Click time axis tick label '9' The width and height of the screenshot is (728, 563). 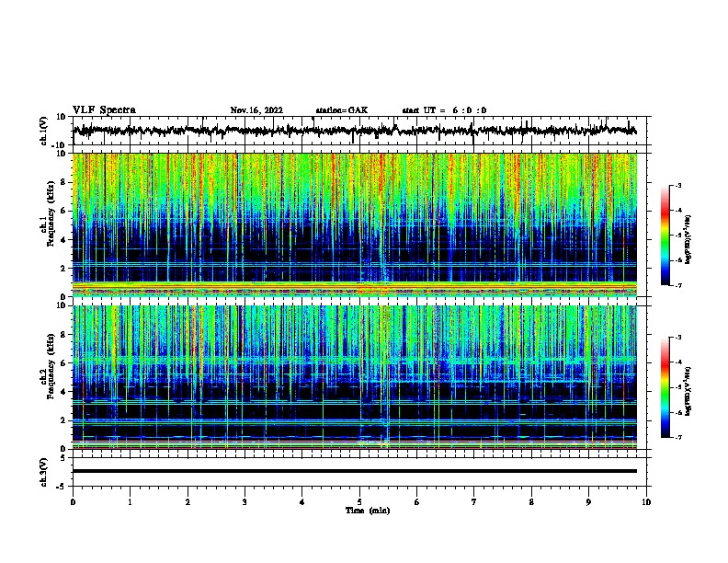click(588, 502)
